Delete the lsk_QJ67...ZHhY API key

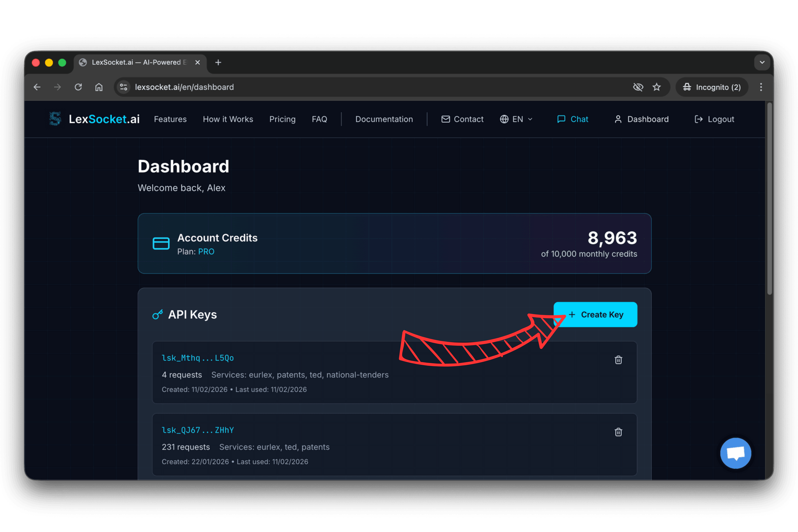[618, 431]
